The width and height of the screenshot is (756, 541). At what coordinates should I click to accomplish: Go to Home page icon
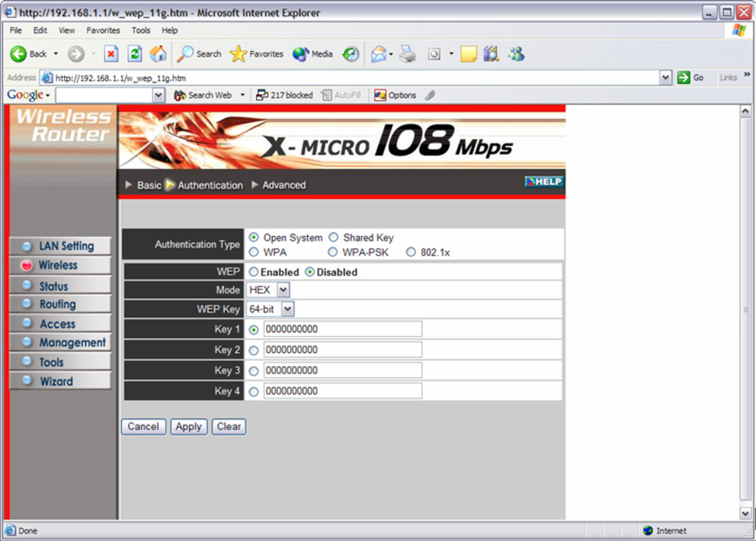tap(158, 54)
